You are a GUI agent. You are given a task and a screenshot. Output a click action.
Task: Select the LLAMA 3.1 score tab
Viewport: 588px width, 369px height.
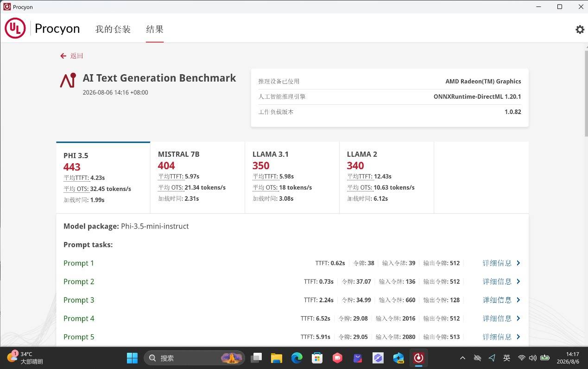[292, 178]
